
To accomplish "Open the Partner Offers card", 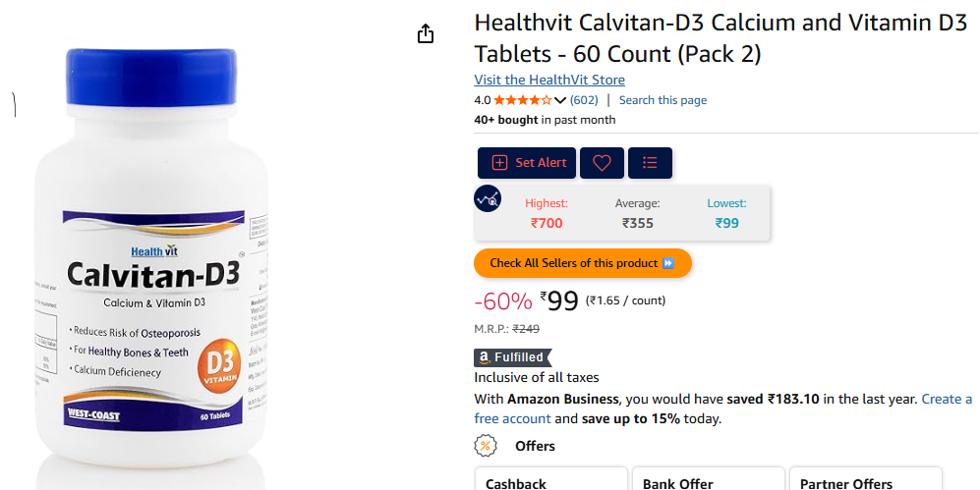I will 866,479.
